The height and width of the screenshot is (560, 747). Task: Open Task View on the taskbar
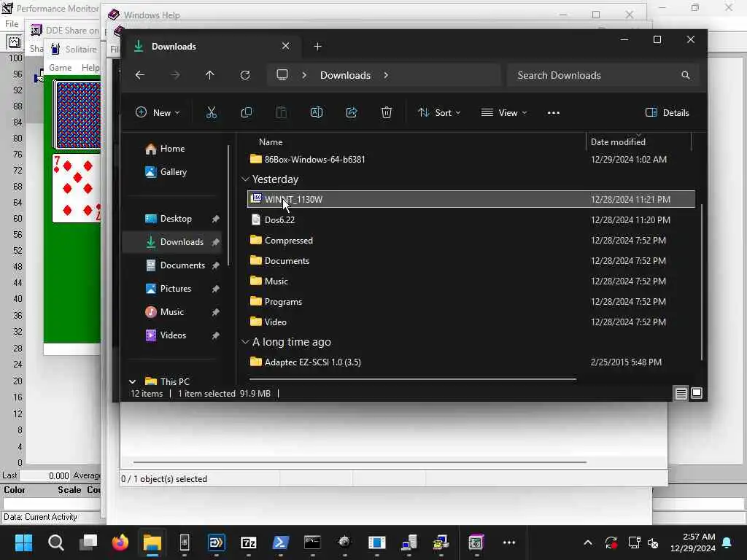click(x=88, y=542)
